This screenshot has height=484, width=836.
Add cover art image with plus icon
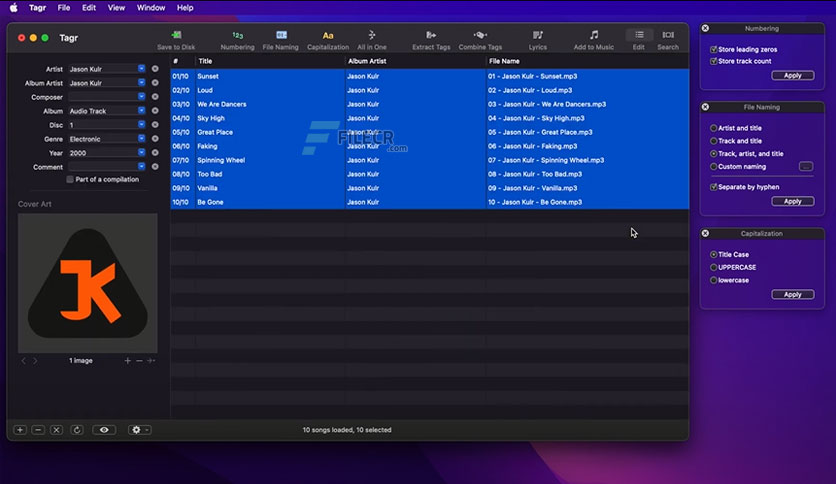127,361
